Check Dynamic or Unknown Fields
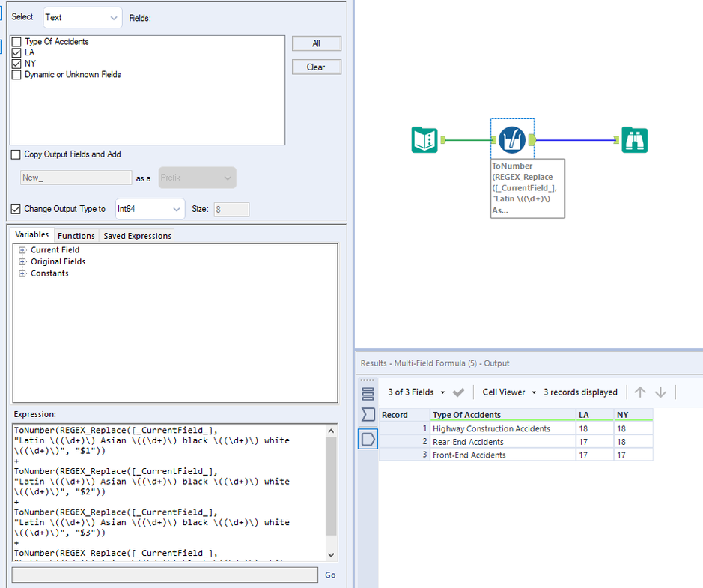This screenshot has width=703, height=588. pyautogui.click(x=16, y=74)
